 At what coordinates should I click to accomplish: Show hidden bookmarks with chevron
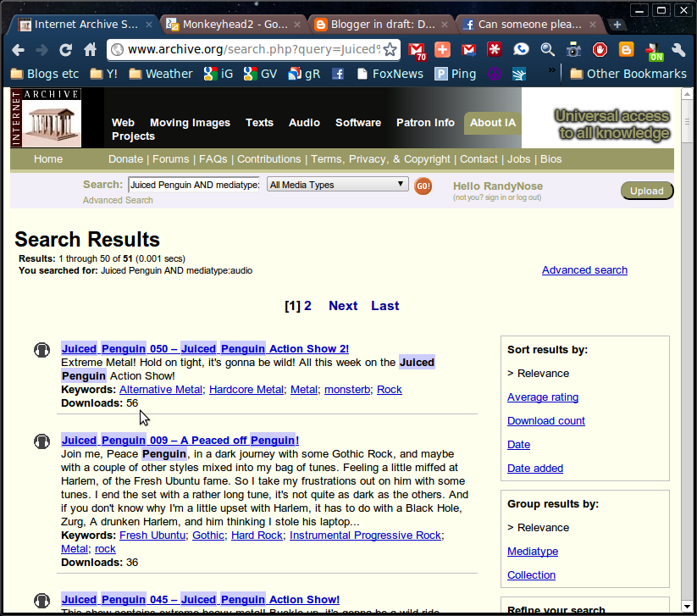tap(551, 70)
